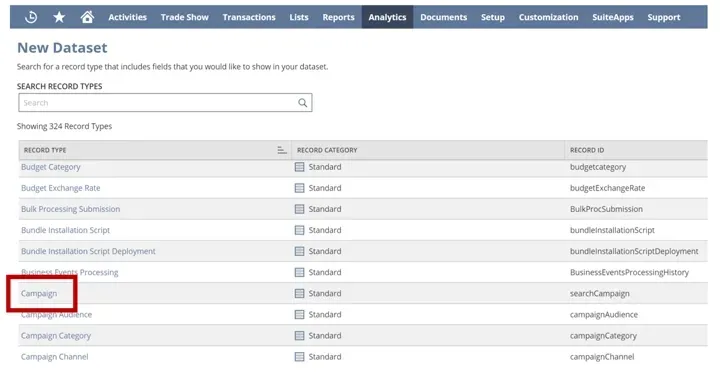Open the Customization menu
Screen dimensions: 720x375
click(x=548, y=17)
